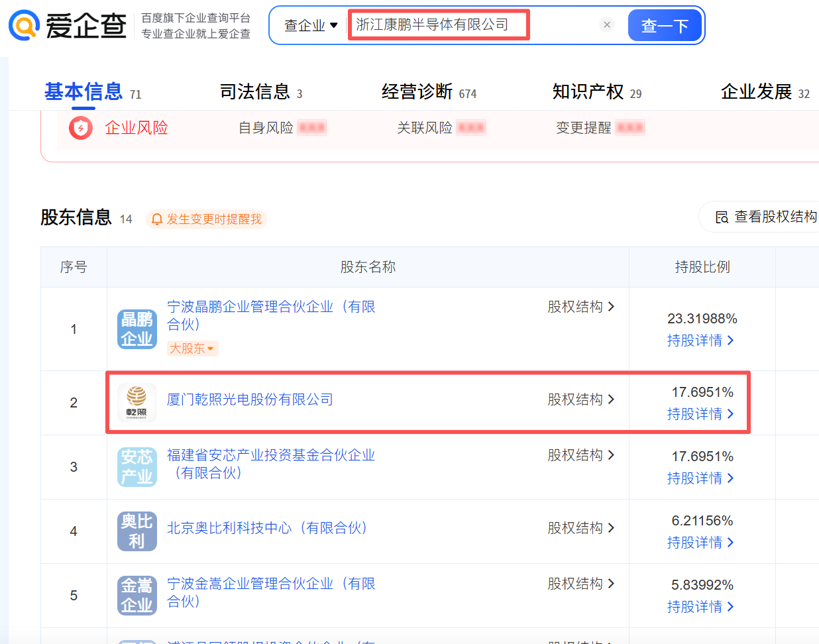This screenshot has height=644, width=819.
Task: Open 持股详情 under 5.83992%
Action: 700,607
